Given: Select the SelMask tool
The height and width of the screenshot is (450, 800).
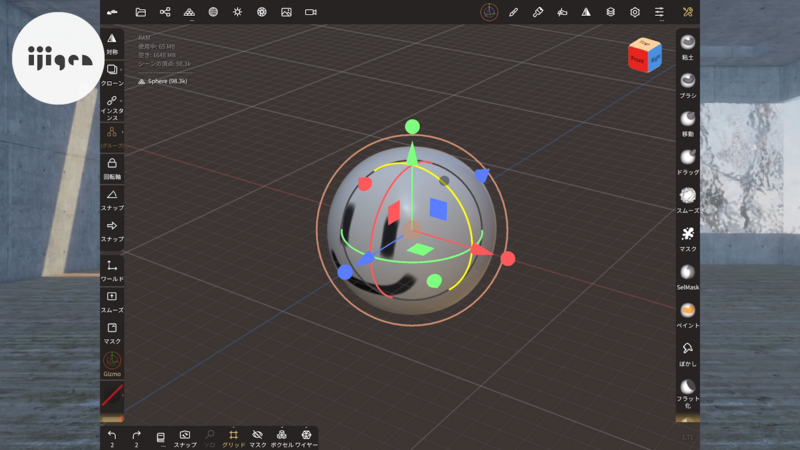Looking at the screenshot, I should point(688,277).
